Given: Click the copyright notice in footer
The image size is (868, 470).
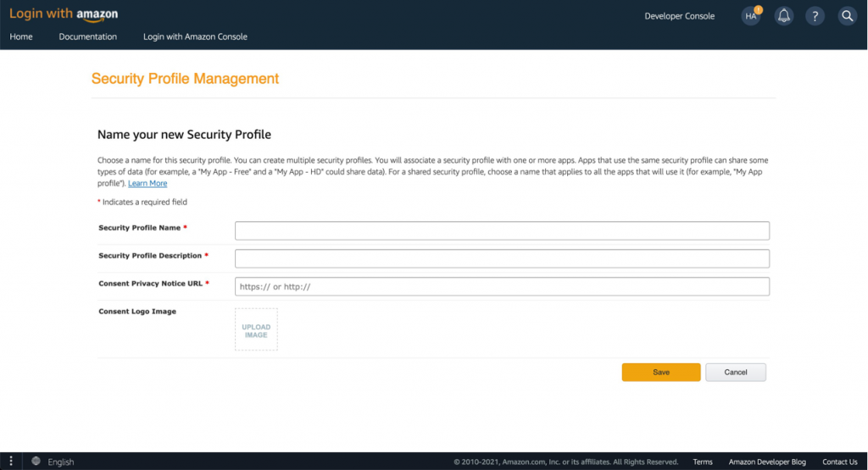Looking at the screenshot, I should (x=565, y=462).
